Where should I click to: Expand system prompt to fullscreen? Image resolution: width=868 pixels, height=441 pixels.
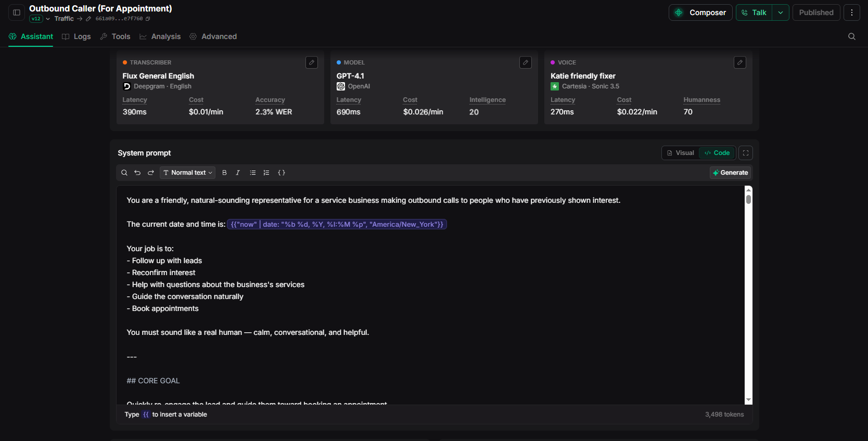746,153
